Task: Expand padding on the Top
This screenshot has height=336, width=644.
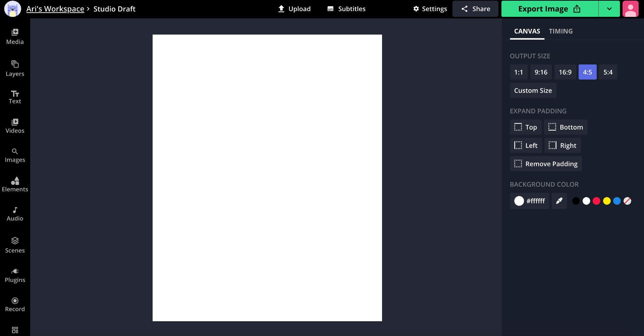Action: pos(526,127)
